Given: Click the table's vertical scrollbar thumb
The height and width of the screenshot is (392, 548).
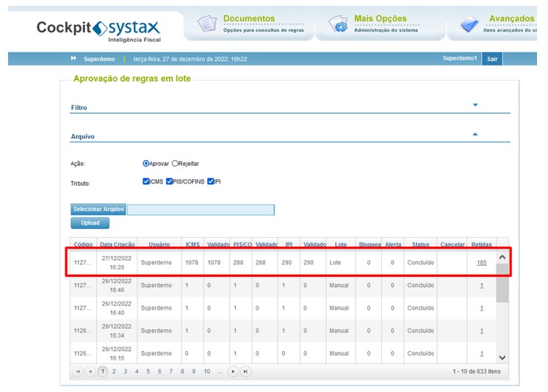Looking at the screenshot, I should pyautogui.click(x=502, y=283).
